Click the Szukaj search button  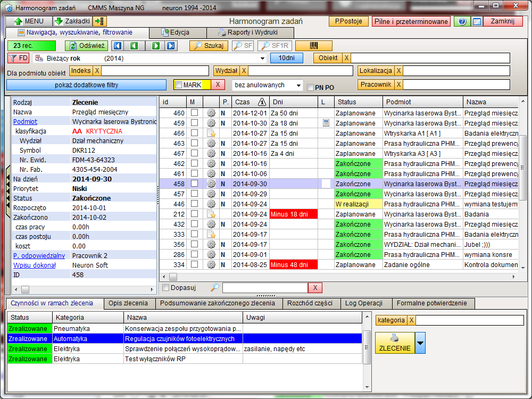tap(209, 45)
